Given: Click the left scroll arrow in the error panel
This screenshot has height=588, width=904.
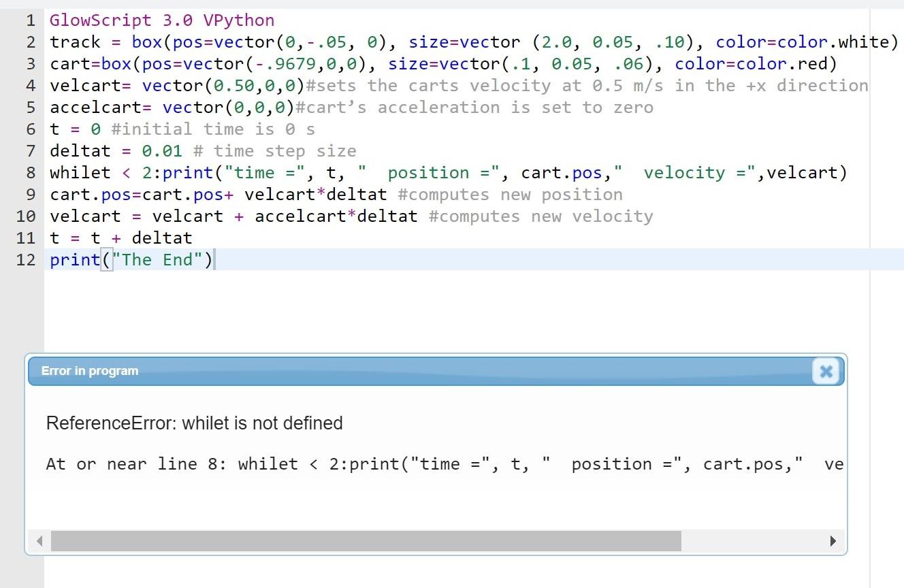Looking at the screenshot, I should 40,541.
